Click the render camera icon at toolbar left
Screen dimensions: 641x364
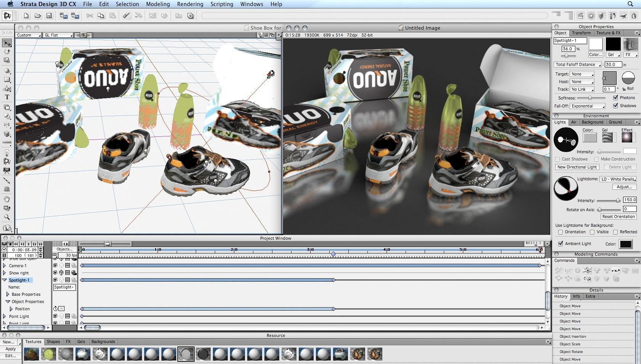click(x=7, y=16)
